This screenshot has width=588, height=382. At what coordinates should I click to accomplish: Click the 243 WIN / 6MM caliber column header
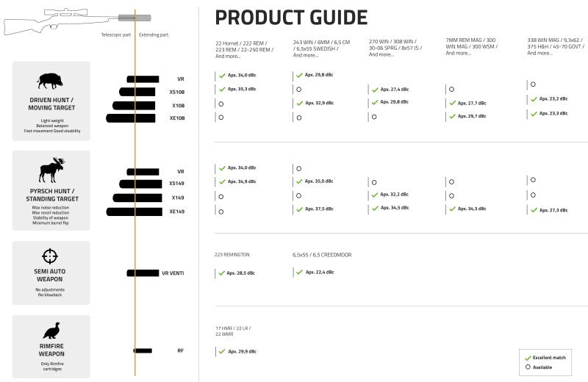[323, 48]
